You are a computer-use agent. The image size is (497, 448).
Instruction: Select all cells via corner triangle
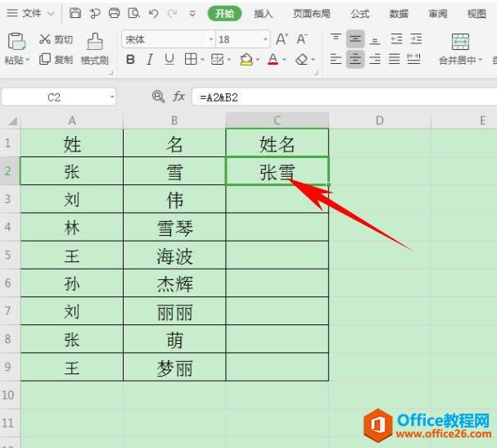tap(12, 120)
